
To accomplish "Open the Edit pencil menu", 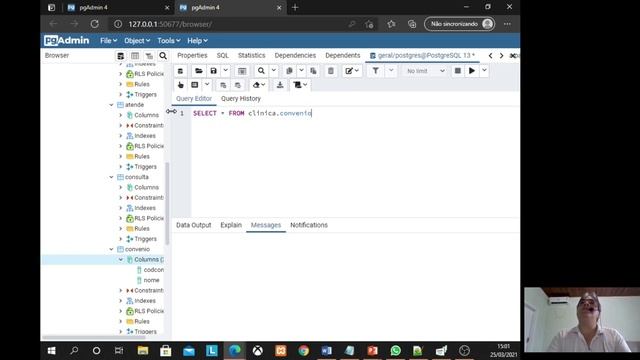I will [352, 71].
